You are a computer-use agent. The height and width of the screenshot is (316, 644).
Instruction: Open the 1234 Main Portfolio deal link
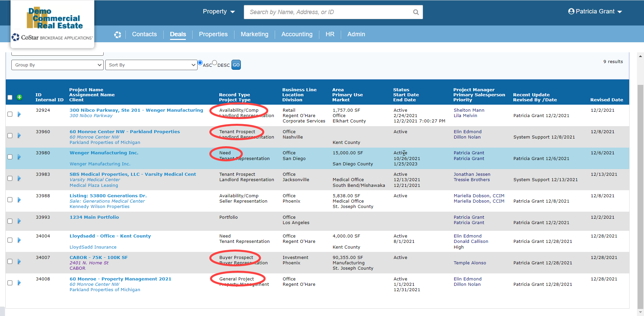pyautogui.click(x=94, y=217)
